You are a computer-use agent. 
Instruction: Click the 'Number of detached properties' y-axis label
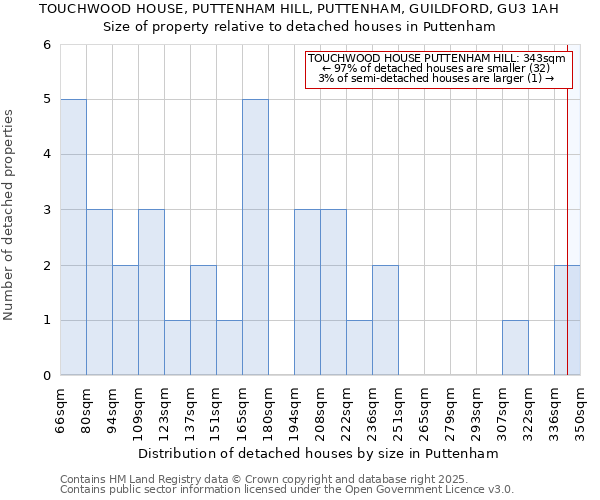(10, 217)
